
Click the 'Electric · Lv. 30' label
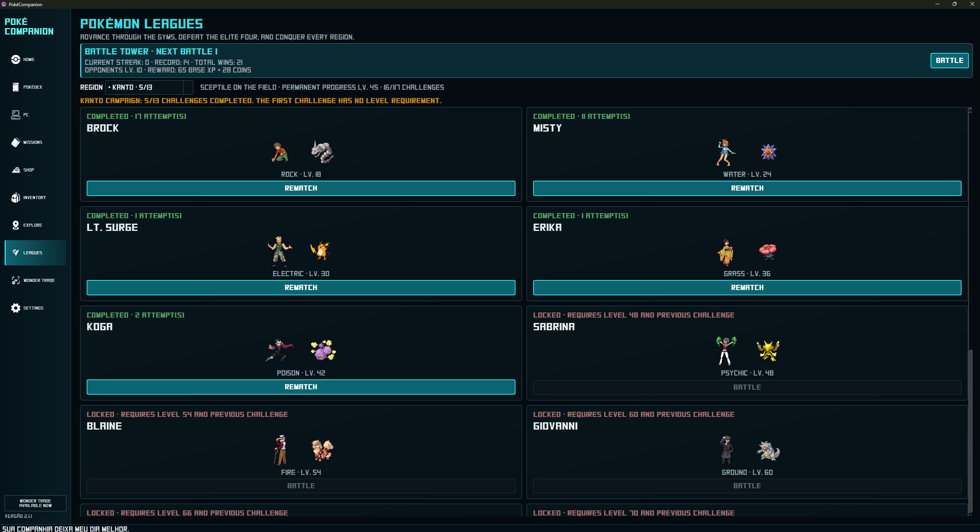point(301,274)
